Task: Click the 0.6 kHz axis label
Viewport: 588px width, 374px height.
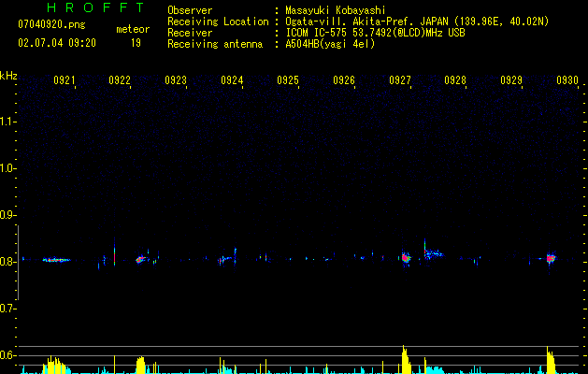Action: pos(7,355)
